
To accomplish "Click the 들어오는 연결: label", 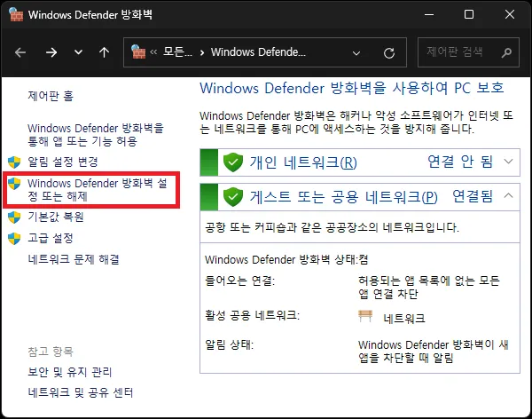I will (x=240, y=281).
